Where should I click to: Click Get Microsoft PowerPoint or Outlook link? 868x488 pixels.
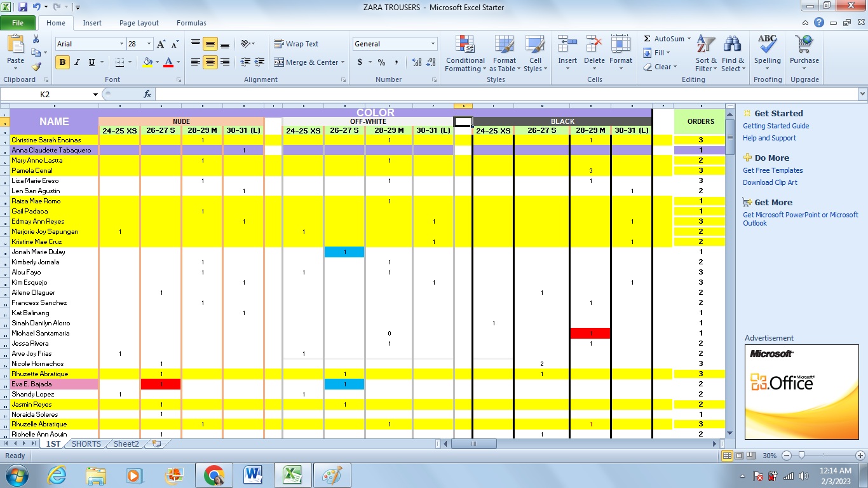801,219
